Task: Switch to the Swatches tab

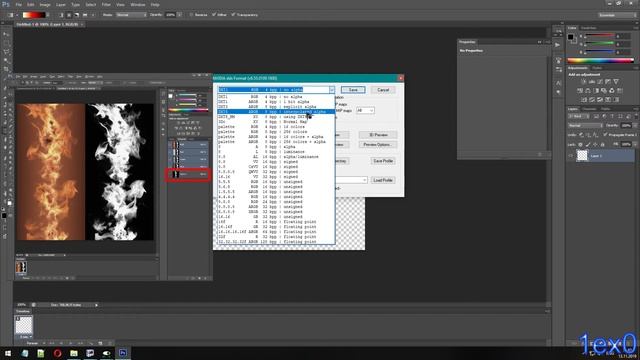Action: pos(589,28)
